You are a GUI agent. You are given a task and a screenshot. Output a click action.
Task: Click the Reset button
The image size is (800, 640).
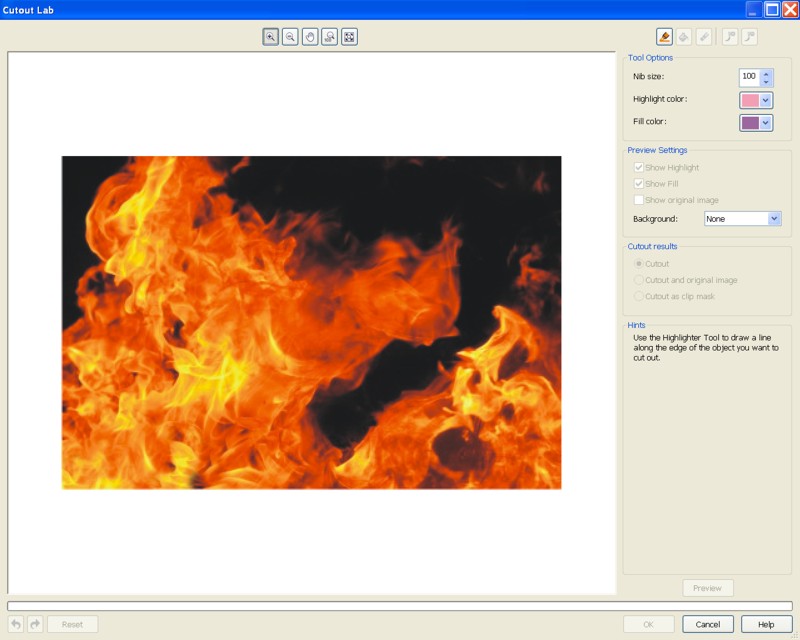[72, 624]
